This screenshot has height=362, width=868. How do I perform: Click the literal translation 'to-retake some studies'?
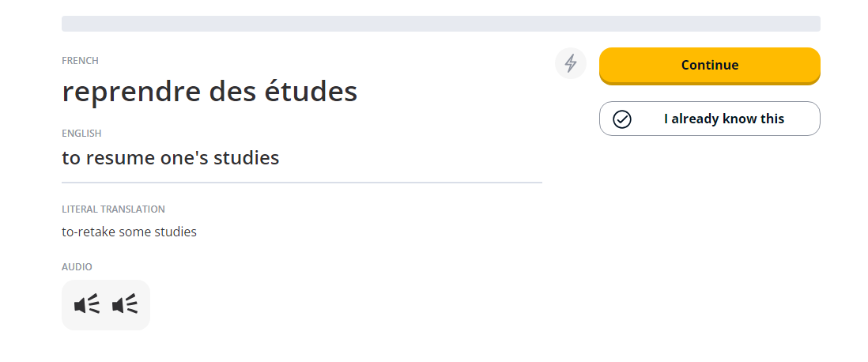[129, 232]
